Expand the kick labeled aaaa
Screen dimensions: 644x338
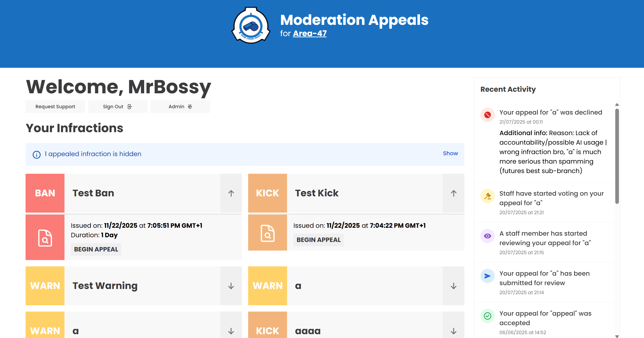[x=453, y=331]
